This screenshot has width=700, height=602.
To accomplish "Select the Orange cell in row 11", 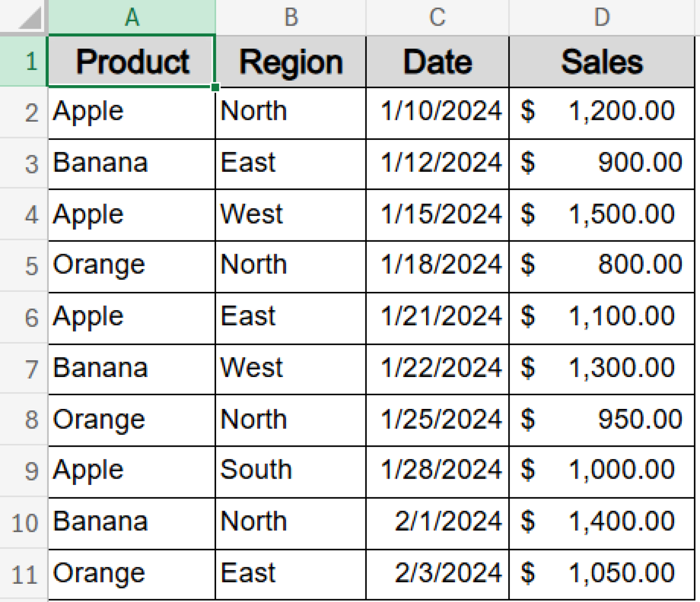I will (x=131, y=573).
